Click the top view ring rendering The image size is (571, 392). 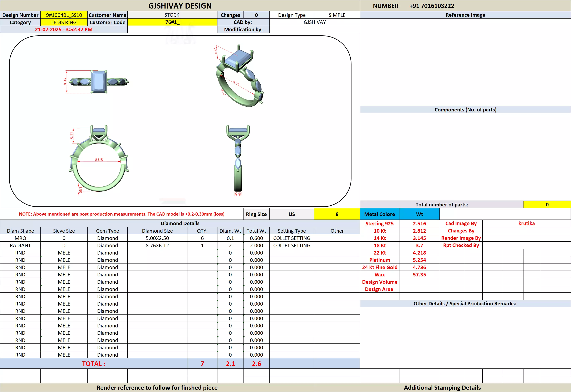(x=99, y=82)
